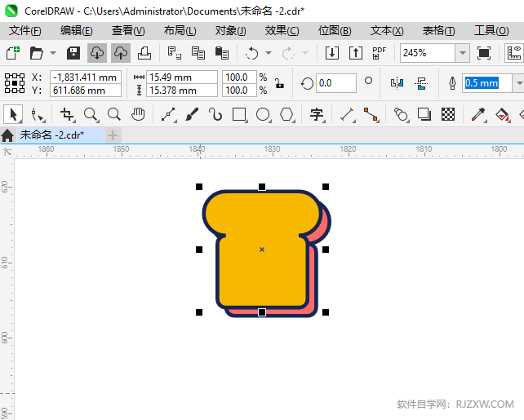Open the Layout menu
The image size is (524, 420).
180,31
